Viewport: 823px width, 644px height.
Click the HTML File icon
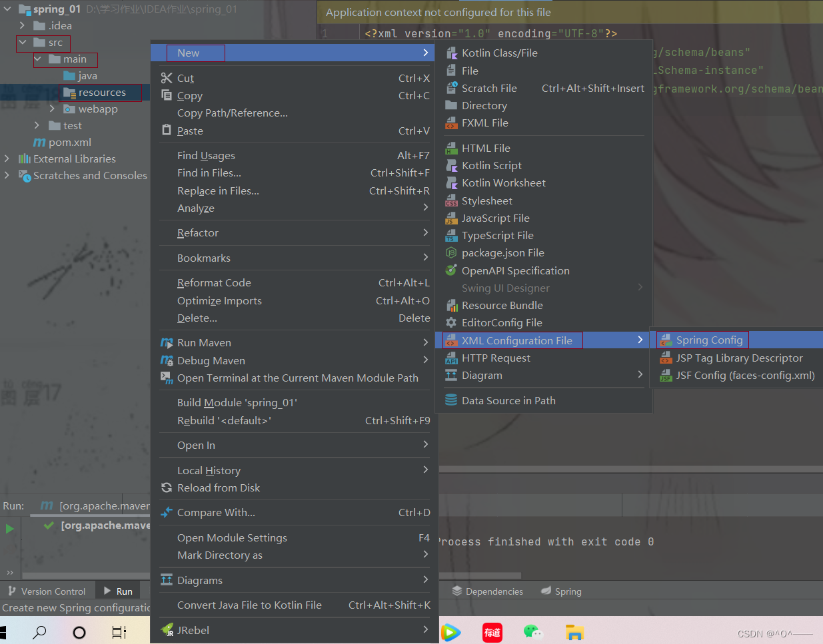coord(451,148)
